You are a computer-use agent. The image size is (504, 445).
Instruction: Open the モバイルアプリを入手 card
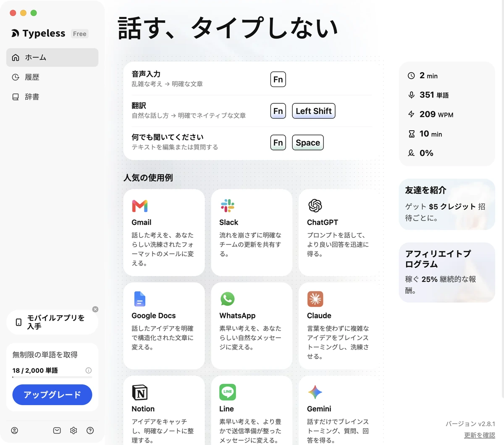click(x=52, y=322)
